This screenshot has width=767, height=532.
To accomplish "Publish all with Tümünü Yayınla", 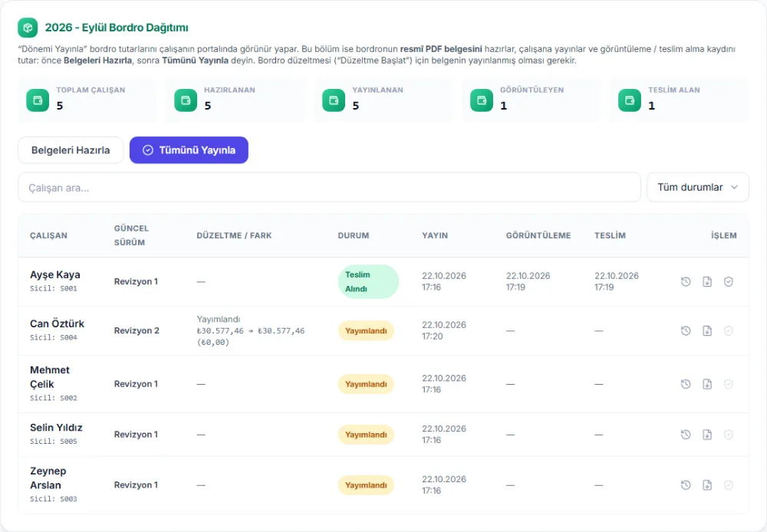I will pyautogui.click(x=189, y=150).
